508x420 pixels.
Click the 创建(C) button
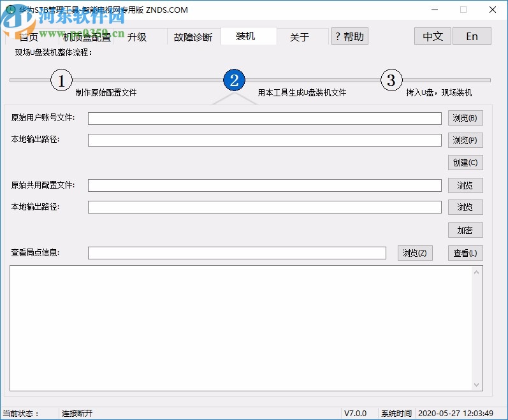(465, 163)
